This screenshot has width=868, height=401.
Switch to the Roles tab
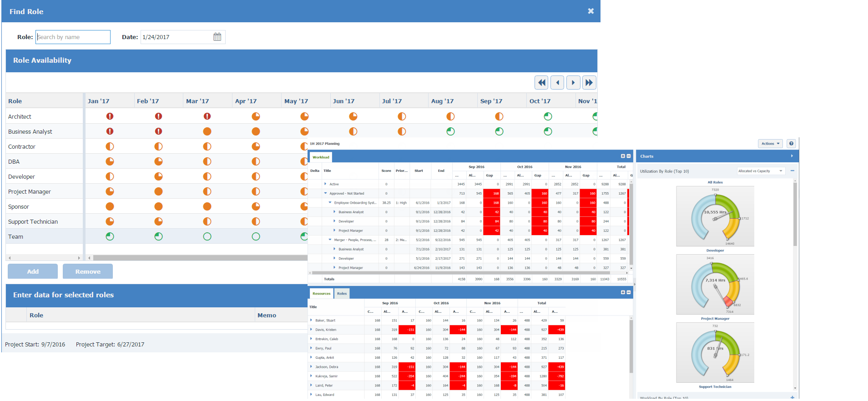(342, 294)
